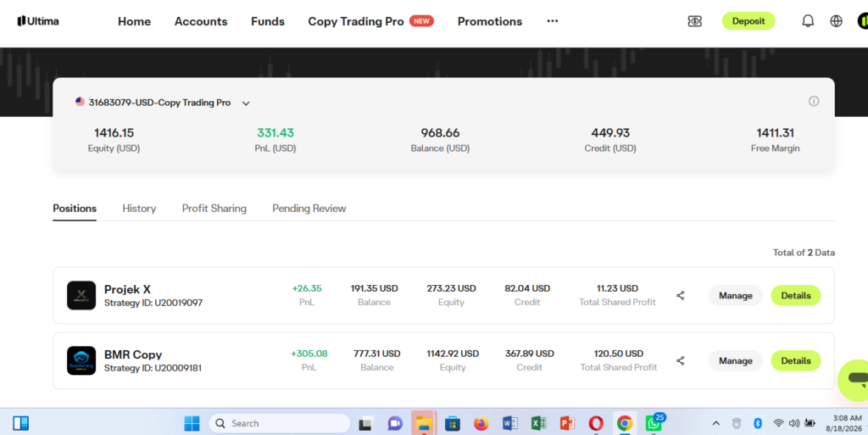This screenshot has width=868, height=435.
Task: Click the volume tray icon
Action: 793,423
